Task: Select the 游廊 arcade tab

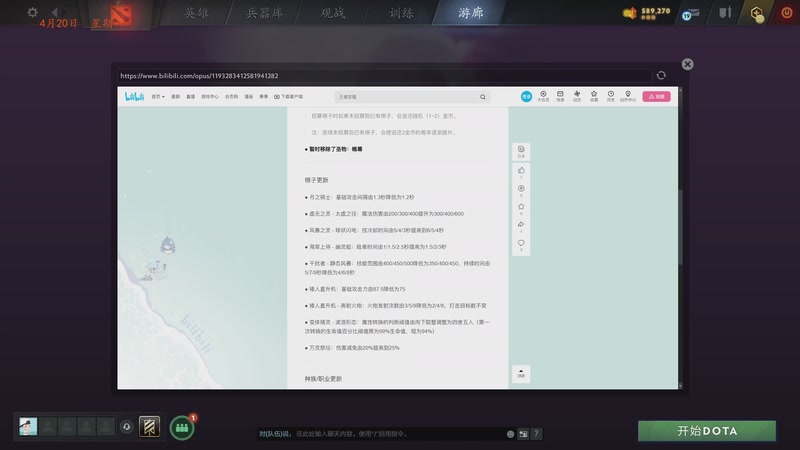Action: [x=470, y=13]
